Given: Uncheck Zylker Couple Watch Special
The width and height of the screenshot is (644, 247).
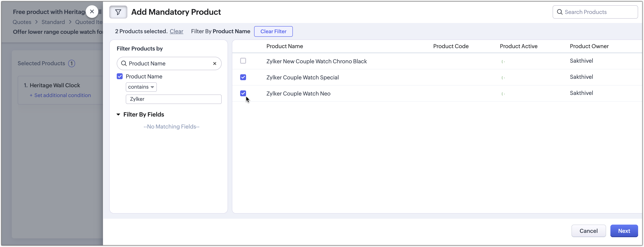Looking at the screenshot, I should (x=243, y=77).
